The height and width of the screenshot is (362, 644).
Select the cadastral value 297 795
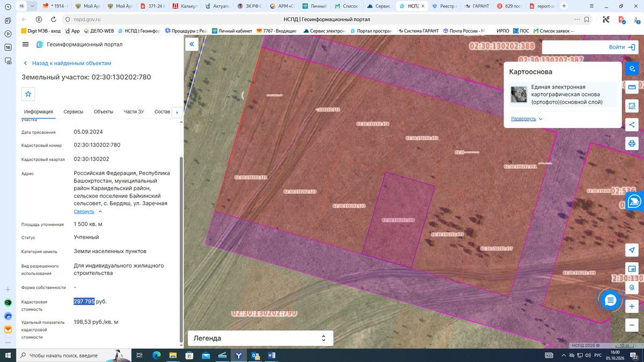[x=84, y=301]
